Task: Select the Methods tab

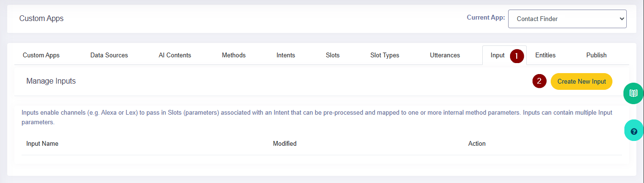Action: (x=233, y=55)
